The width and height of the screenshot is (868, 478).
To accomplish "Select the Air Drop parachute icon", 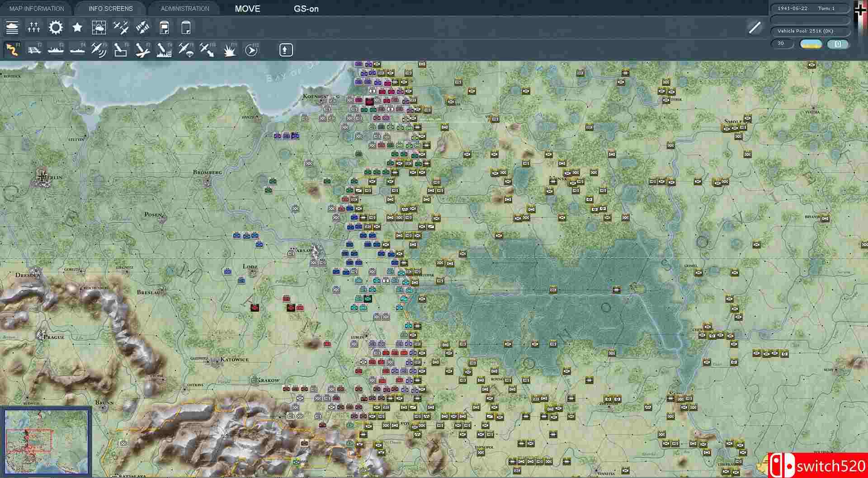I will pyautogui.click(x=185, y=50).
